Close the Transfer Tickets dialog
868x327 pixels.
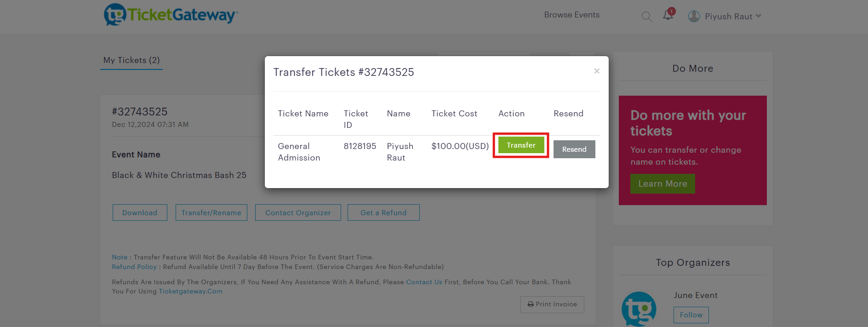(x=597, y=71)
